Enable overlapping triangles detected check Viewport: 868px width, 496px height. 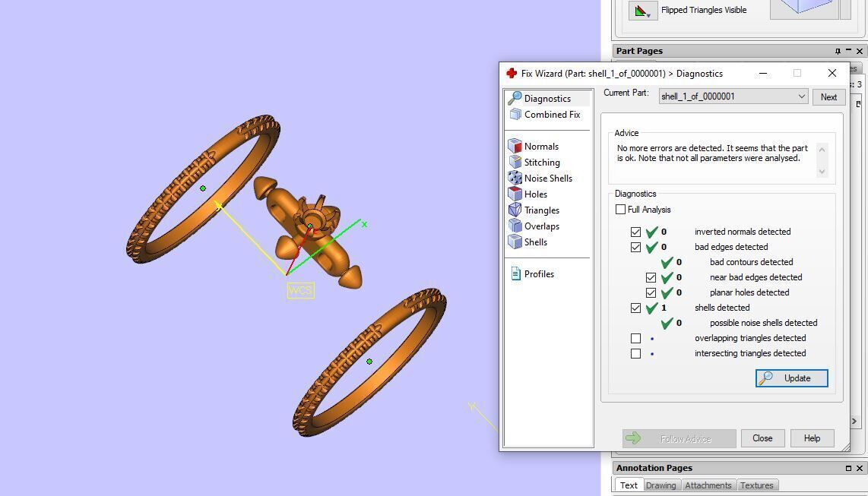635,339
